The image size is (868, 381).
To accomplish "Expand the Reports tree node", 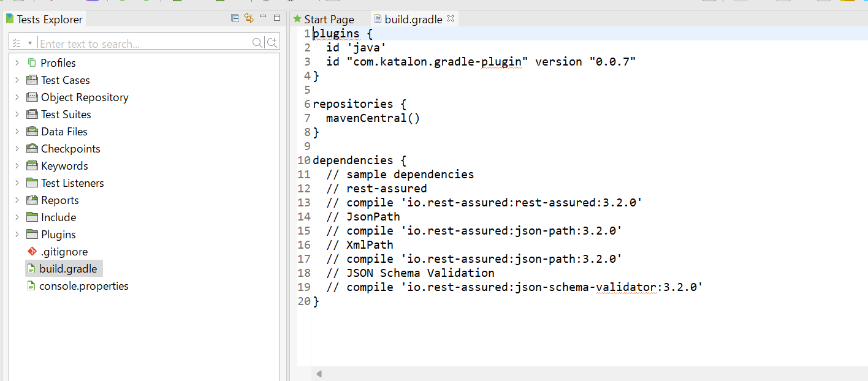I will [17, 200].
